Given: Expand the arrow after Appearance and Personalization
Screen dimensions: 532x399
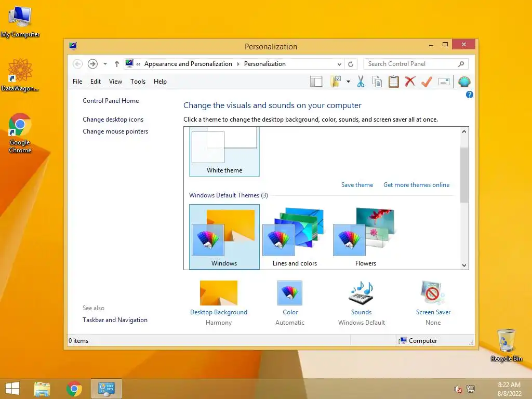Looking at the screenshot, I should point(238,64).
